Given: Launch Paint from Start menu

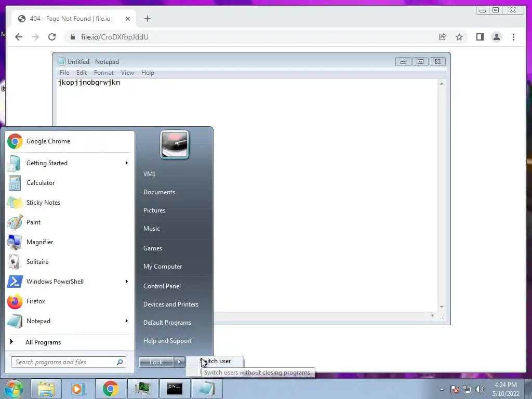Looking at the screenshot, I should tap(69, 222).
